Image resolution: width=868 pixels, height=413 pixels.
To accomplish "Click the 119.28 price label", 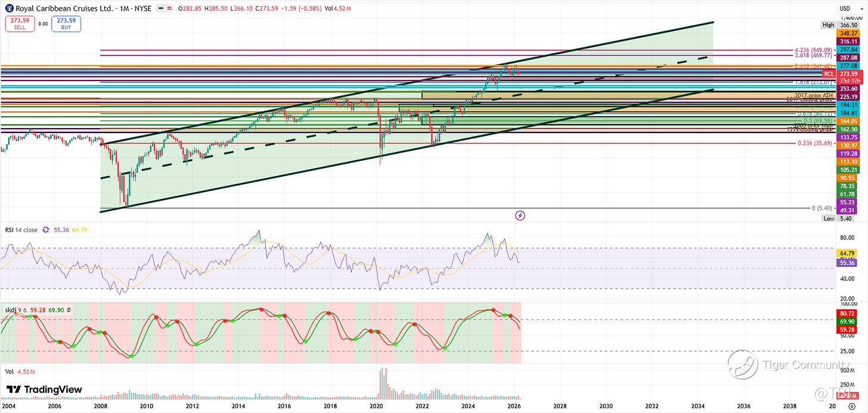I will coord(848,153).
